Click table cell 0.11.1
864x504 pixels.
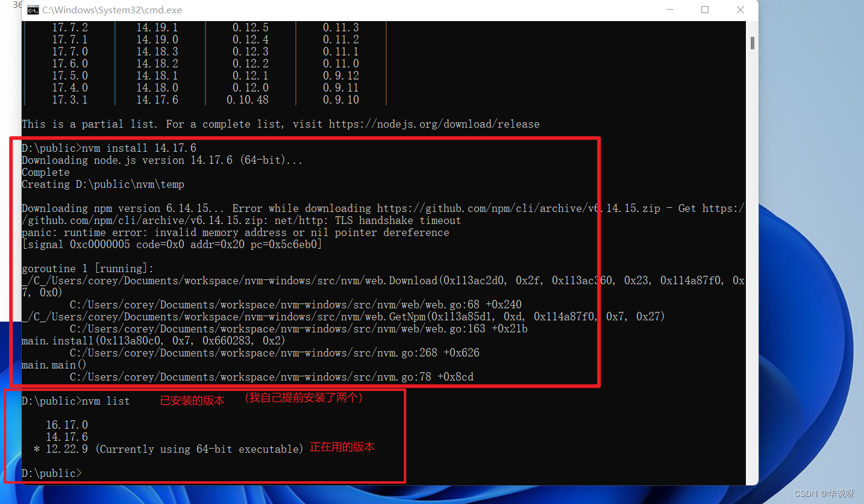pyautogui.click(x=341, y=52)
